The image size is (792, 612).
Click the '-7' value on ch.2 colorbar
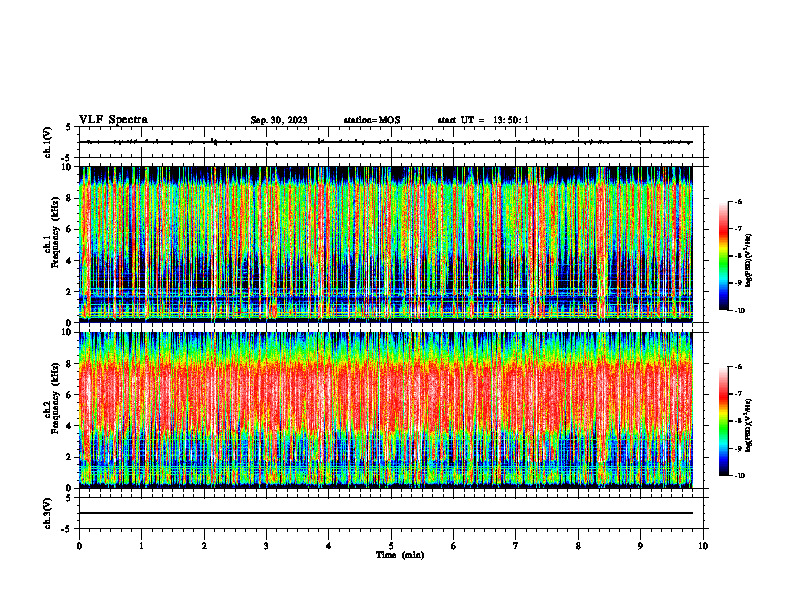(x=738, y=394)
